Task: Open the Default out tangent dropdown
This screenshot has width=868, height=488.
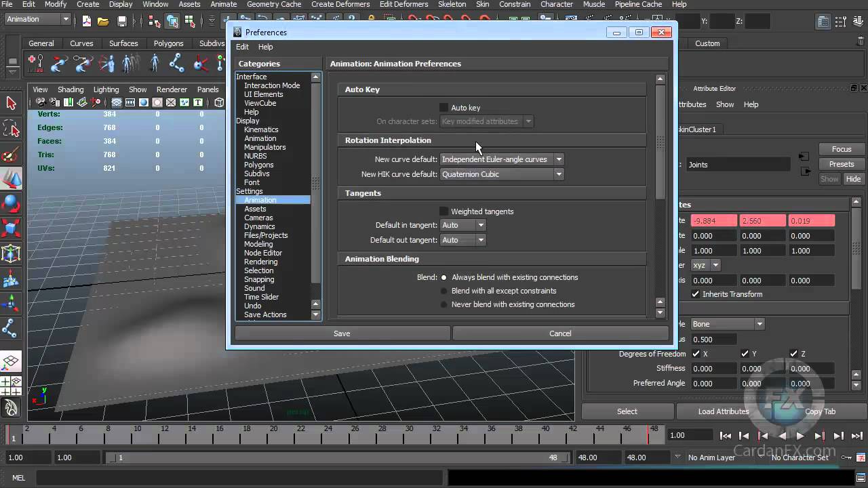Action: [462, 240]
